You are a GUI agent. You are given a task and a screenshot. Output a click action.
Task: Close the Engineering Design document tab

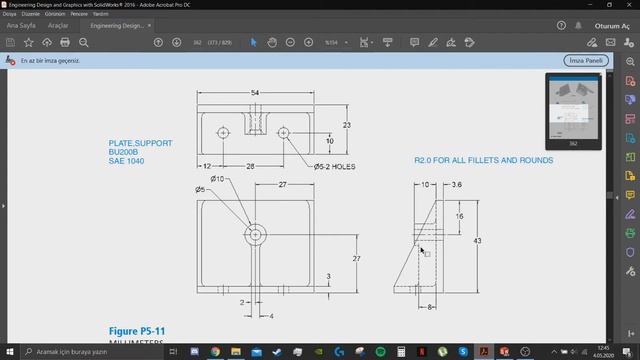pos(149,26)
